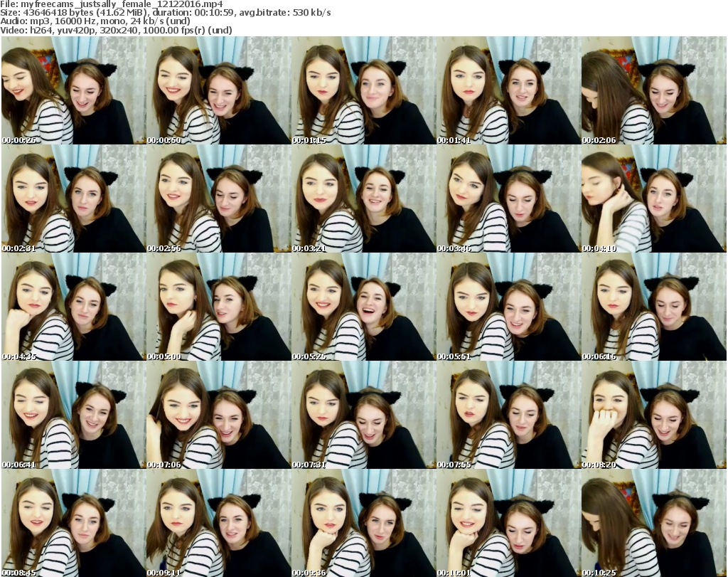Screen dimensions: 728x577
Task: Select the thumbnail frame stamped 00:02:06
Action: [654, 90]
